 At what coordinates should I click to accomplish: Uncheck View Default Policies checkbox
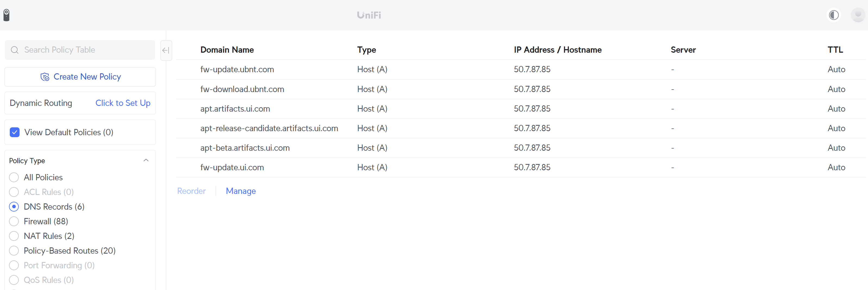click(x=15, y=132)
